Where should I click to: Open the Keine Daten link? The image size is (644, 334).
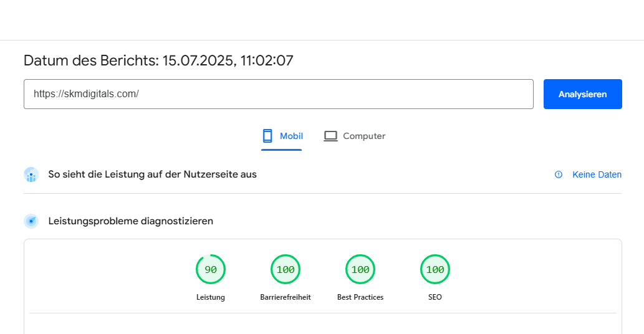pos(597,174)
